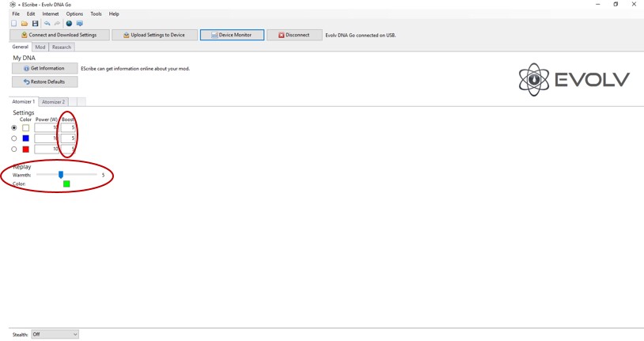This screenshot has width=644, height=341.
Task: Select the red color profile radio button
Action: point(14,149)
